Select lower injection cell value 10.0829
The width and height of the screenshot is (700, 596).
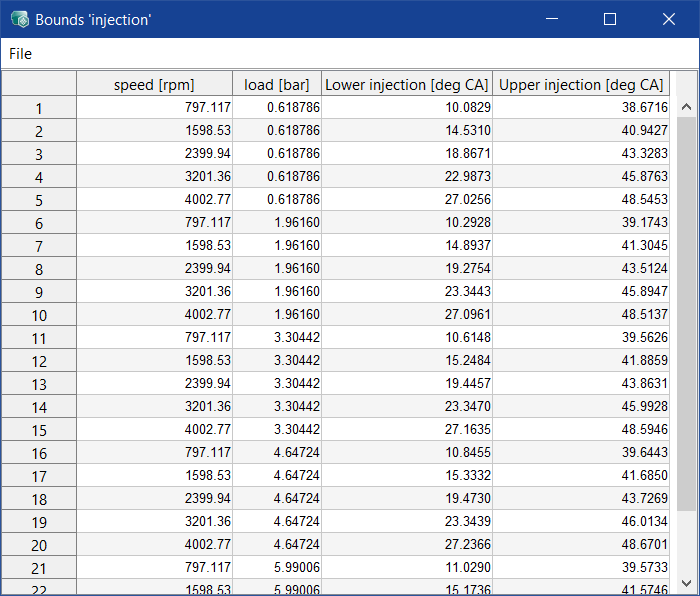(407, 107)
